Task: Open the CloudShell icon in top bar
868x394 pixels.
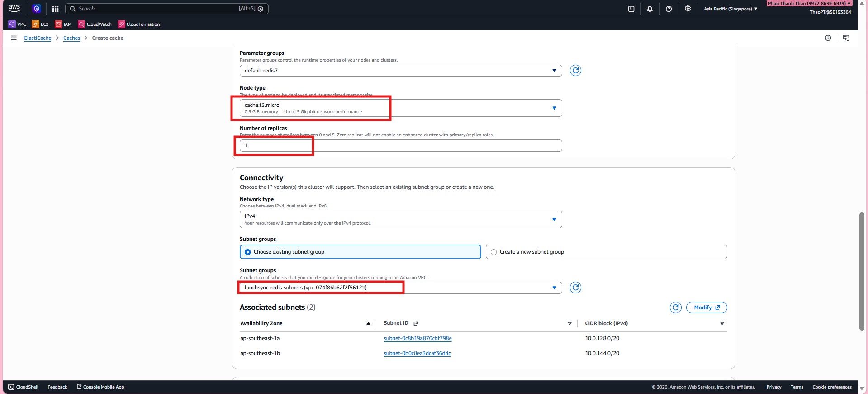Action: pos(631,9)
